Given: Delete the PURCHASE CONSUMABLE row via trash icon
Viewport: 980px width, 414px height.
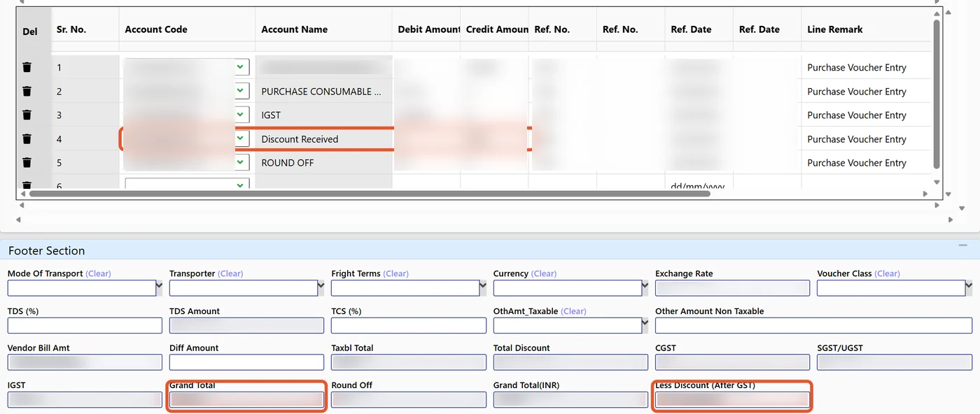Looking at the screenshot, I should point(27,91).
